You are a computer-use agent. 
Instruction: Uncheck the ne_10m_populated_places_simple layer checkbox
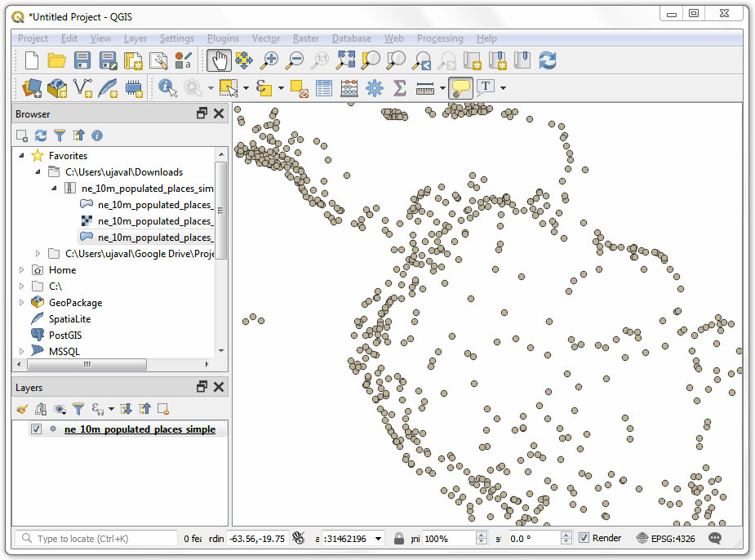tap(36, 429)
